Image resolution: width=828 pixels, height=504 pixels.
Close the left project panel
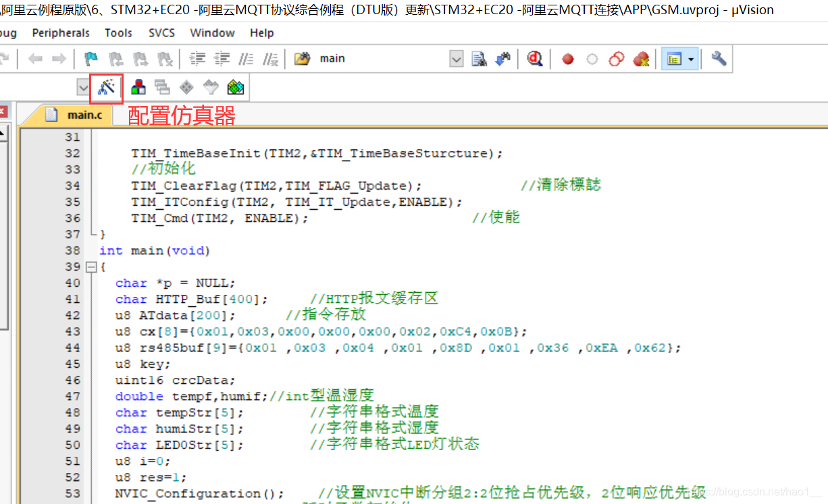coord(3,111)
